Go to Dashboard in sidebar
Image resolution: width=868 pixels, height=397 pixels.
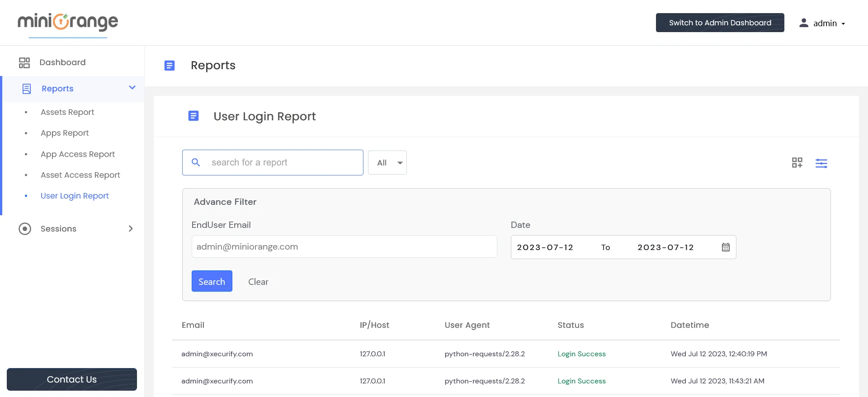[x=62, y=62]
